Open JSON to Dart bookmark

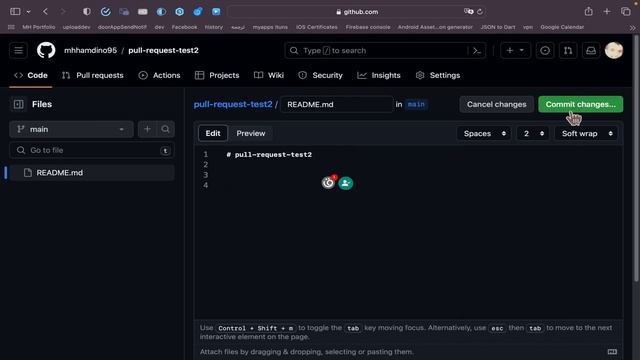click(498, 27)
